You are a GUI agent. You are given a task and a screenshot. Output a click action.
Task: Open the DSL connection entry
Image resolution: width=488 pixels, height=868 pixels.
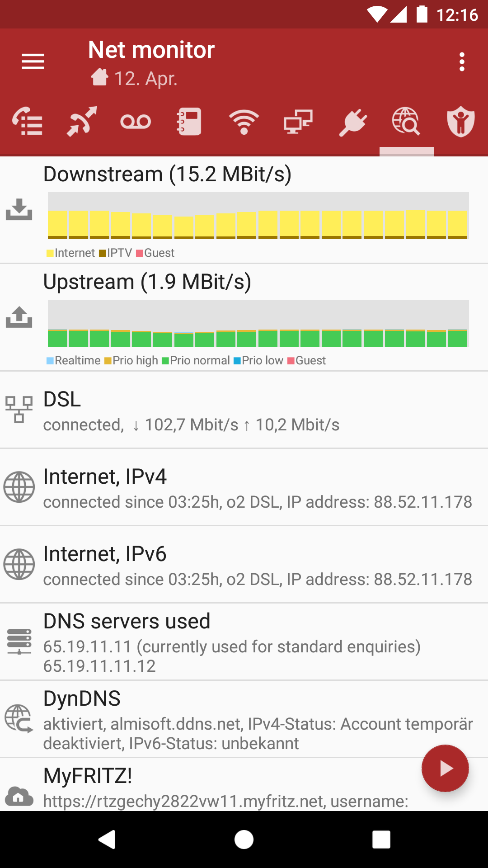[x=244, y=410]
